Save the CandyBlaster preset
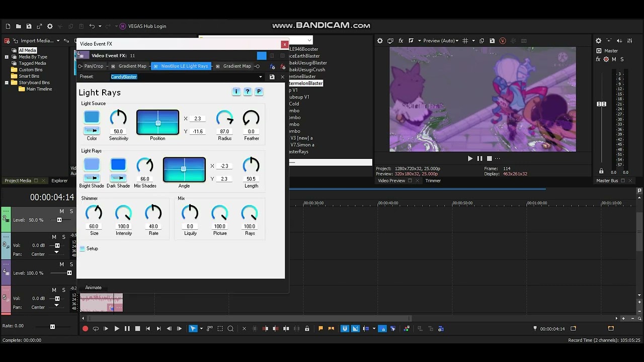 [x=272, y=77]
